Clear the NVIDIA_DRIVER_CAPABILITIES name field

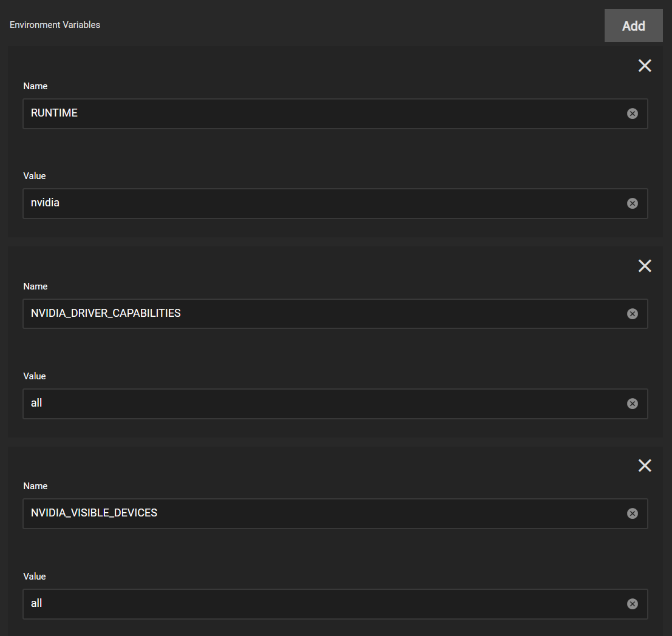pyautogui.click(x=632, y=314)
